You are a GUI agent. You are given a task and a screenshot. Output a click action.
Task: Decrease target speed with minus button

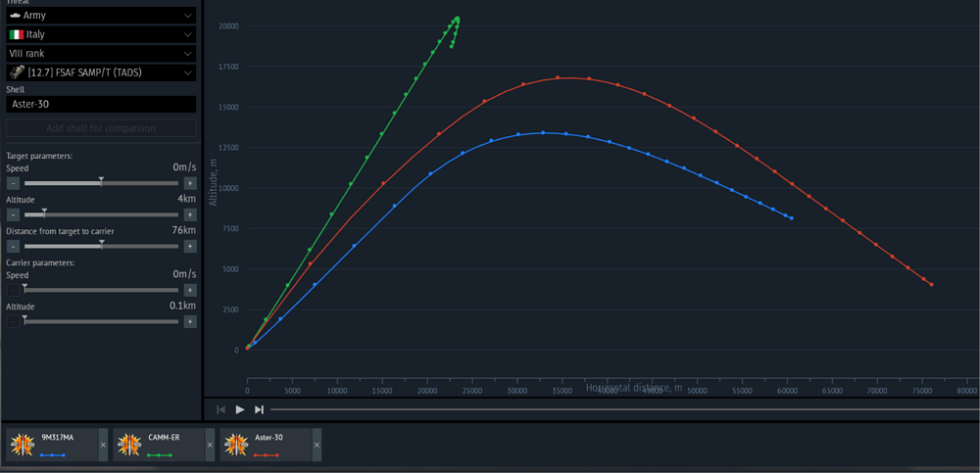pyautogui.click(x=13, y=183)
